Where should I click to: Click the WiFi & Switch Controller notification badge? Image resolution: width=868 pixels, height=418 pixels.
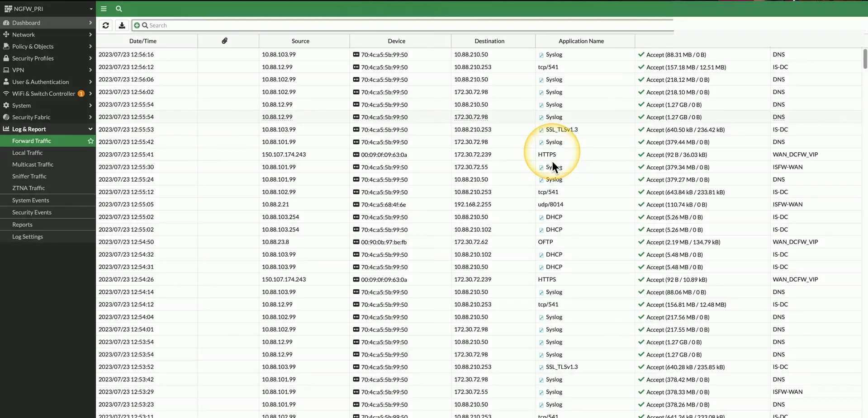[x=81, y=94]
